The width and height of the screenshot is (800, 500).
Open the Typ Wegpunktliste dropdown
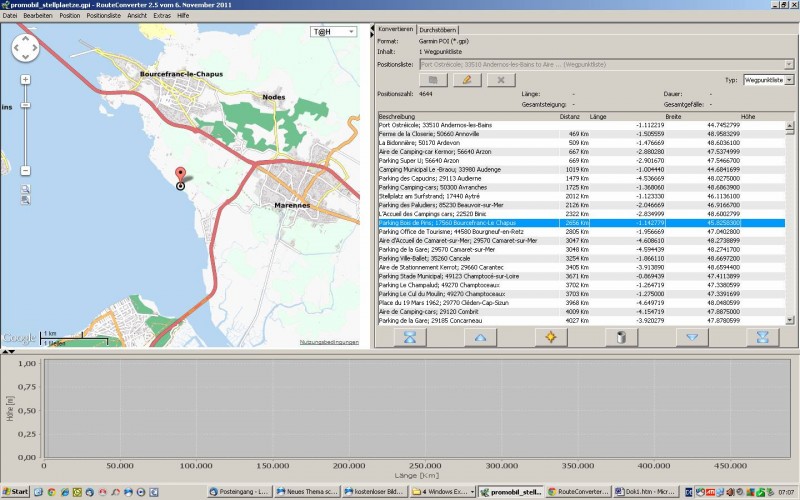coord(789,79)
